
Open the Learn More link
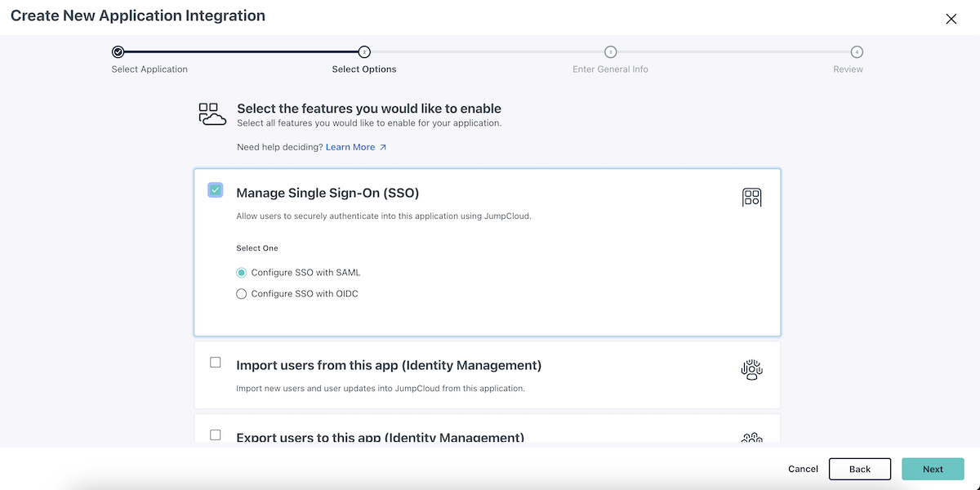(350, 148)
